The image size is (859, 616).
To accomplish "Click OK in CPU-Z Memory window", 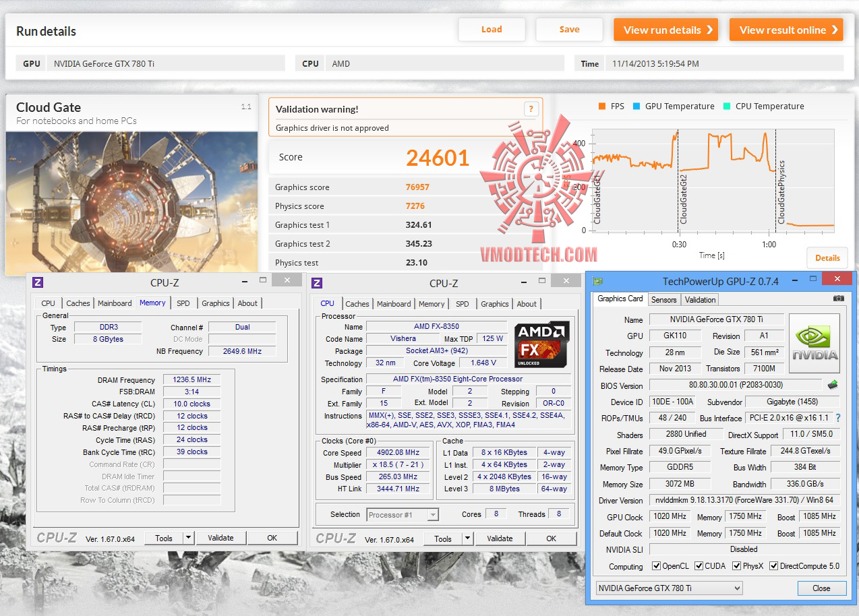I will pos(272,538).
